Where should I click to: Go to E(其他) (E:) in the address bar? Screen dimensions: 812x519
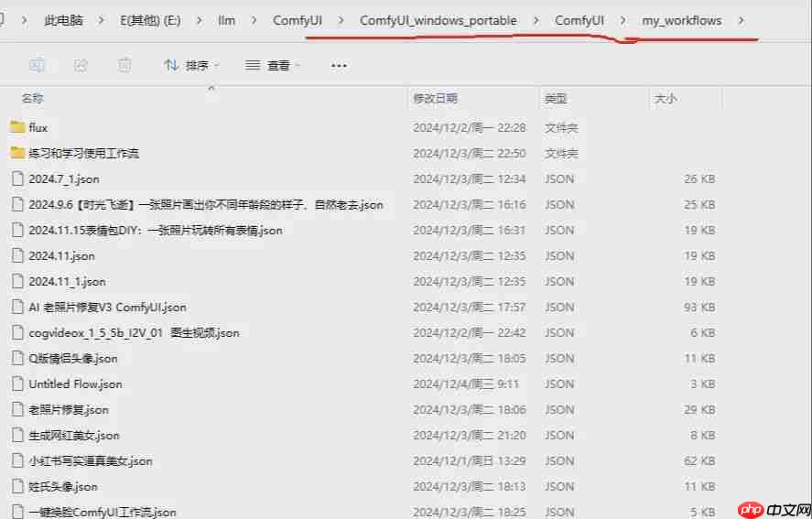click(x=150, y=21)
